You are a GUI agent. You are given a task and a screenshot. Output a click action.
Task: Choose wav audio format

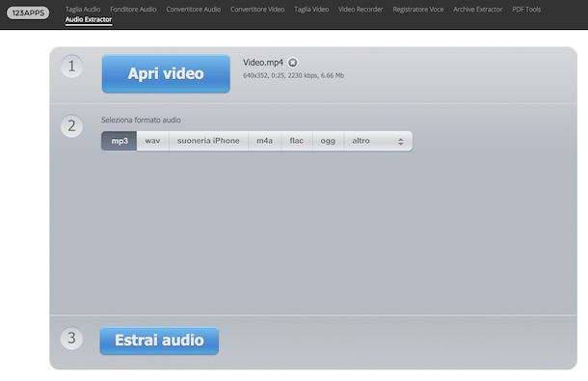[152, 141]
